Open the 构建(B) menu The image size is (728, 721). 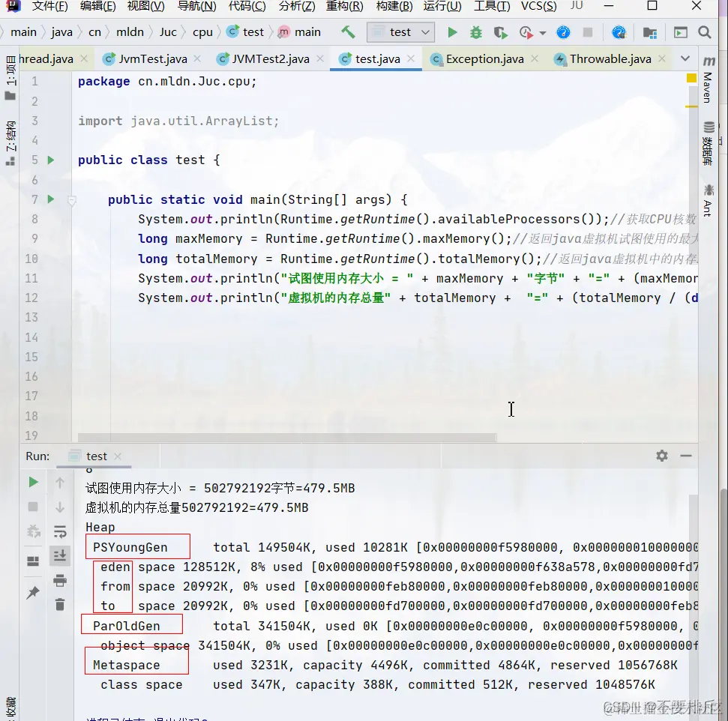click(394, 6)
